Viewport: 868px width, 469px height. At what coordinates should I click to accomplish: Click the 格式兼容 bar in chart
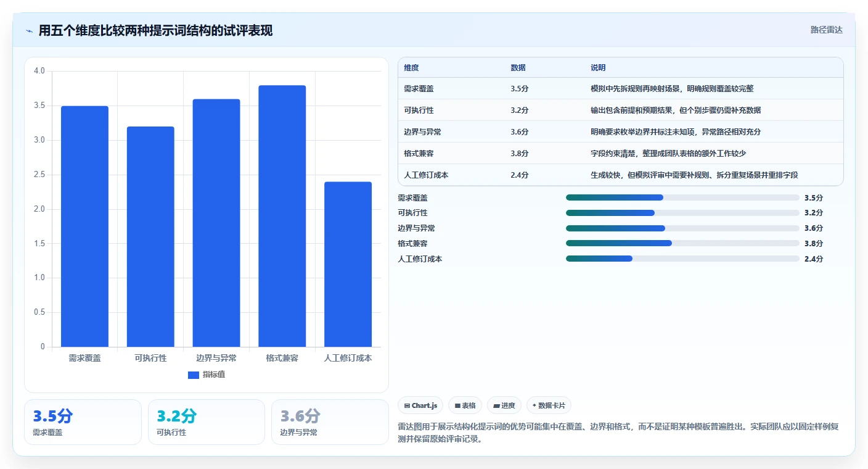click(282, 216)
